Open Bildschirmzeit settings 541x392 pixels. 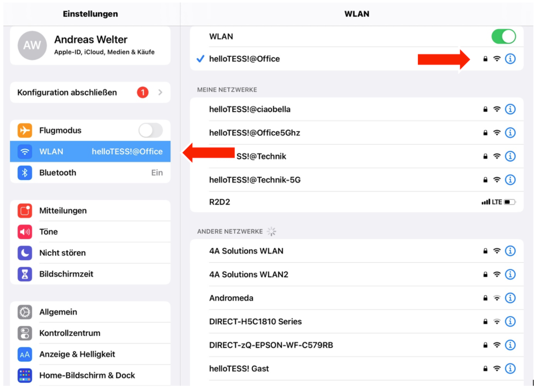pos(90,274)
